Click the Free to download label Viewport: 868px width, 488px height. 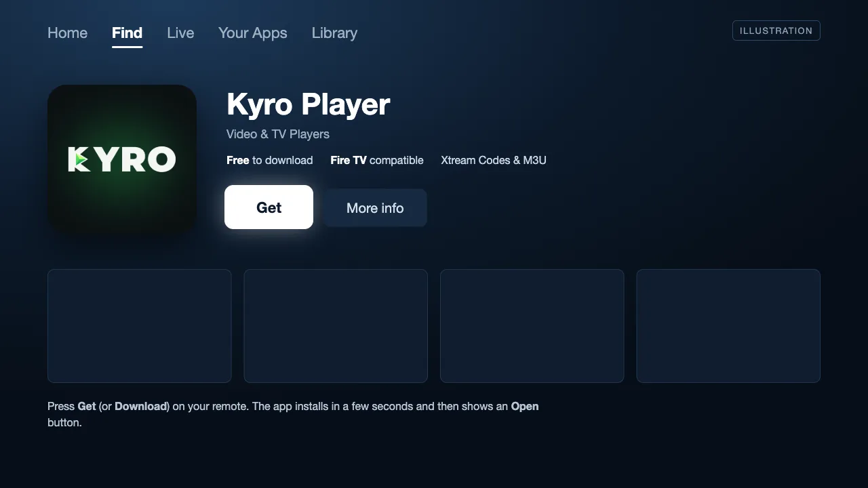click(270, 160)
